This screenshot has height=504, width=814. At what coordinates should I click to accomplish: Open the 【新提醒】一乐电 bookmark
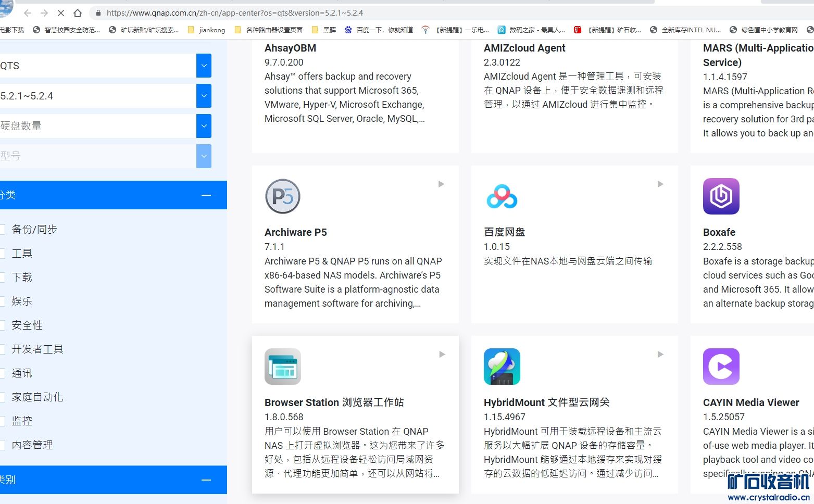coord(455,30)
